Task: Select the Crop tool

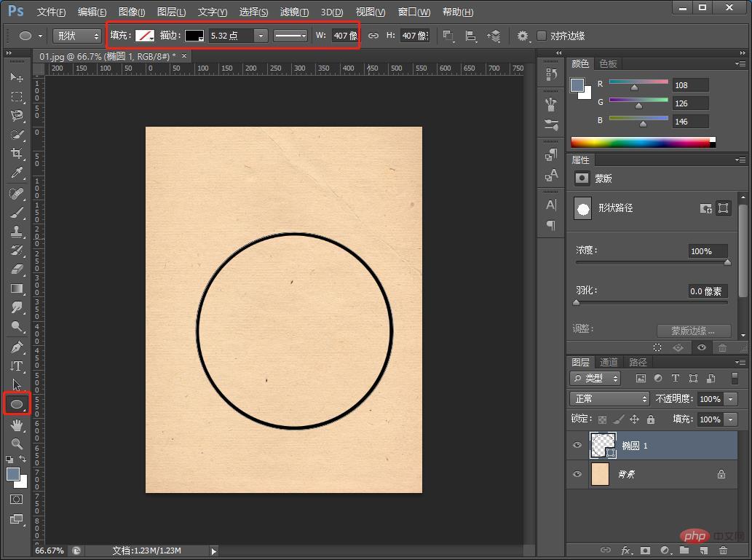Action: (17, 154)
